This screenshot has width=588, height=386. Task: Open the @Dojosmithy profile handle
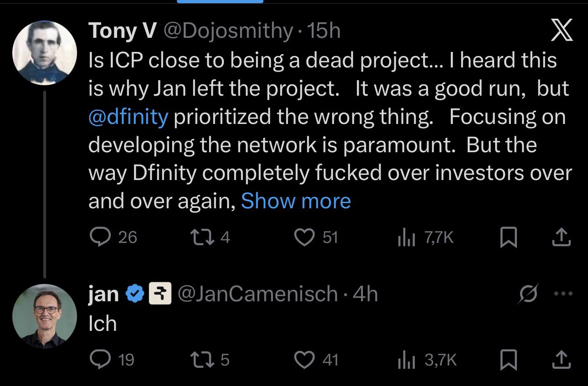coord(228,31)
